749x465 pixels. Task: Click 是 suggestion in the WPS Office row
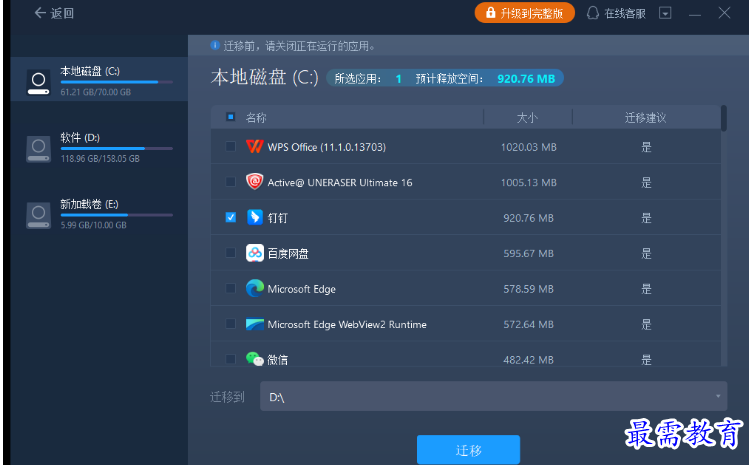pyautogui.click(x=646, y=147)
